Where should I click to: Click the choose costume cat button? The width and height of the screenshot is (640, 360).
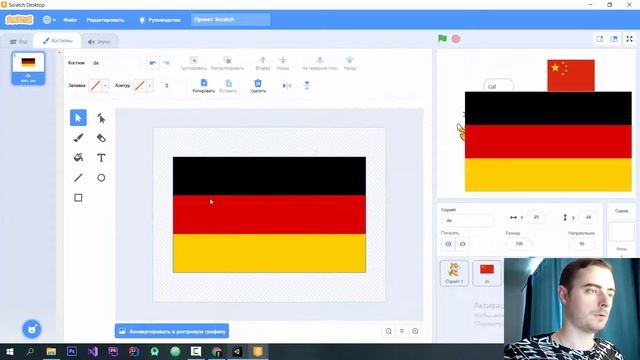[32, 329]
